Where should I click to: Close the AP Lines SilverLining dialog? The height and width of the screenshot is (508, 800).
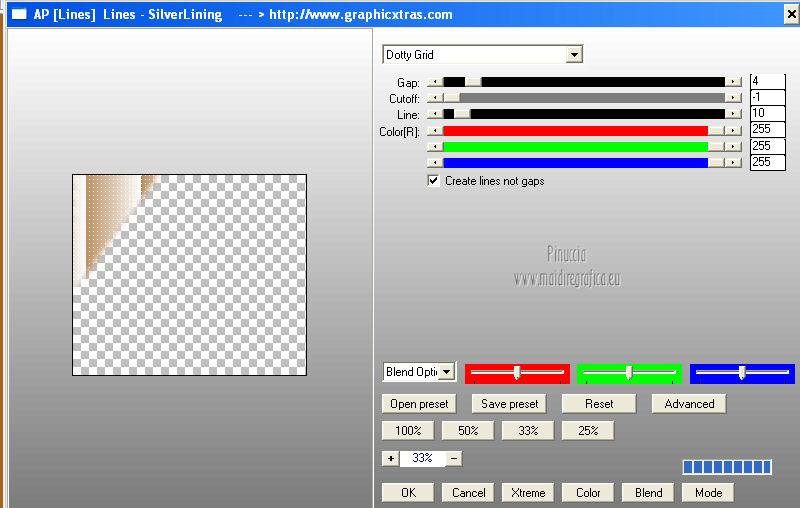tap(791, 14)
